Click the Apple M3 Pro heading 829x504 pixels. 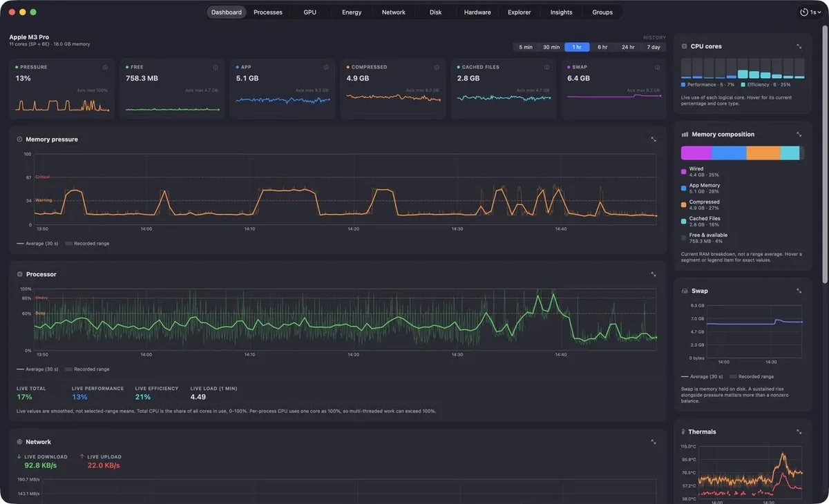(x=29, y=37)
